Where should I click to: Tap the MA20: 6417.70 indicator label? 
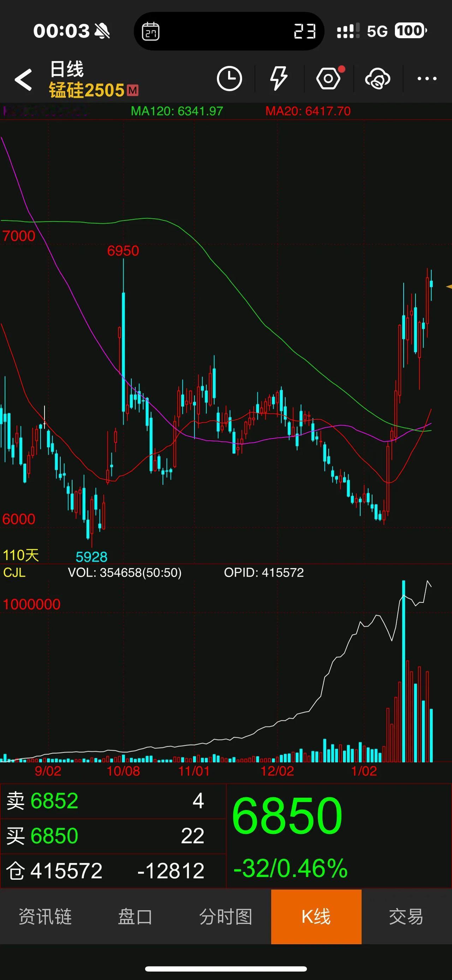pos(308,111)
